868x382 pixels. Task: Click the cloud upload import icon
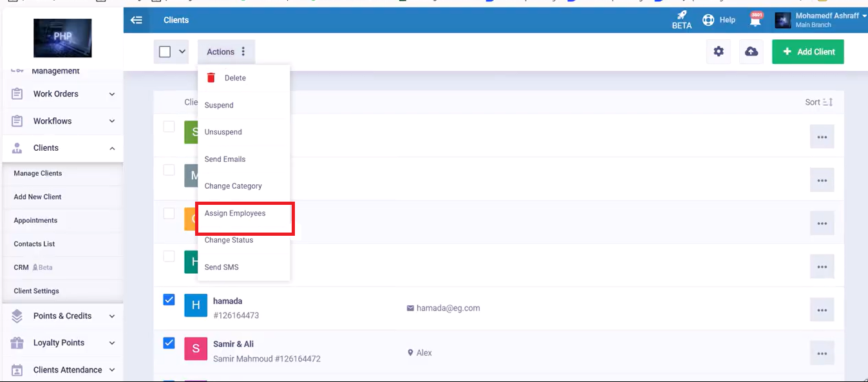(x=751, y=52)
